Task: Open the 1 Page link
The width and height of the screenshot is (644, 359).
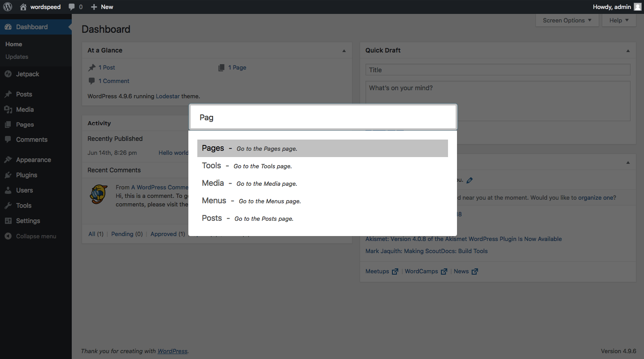Action: pos(237,68)
